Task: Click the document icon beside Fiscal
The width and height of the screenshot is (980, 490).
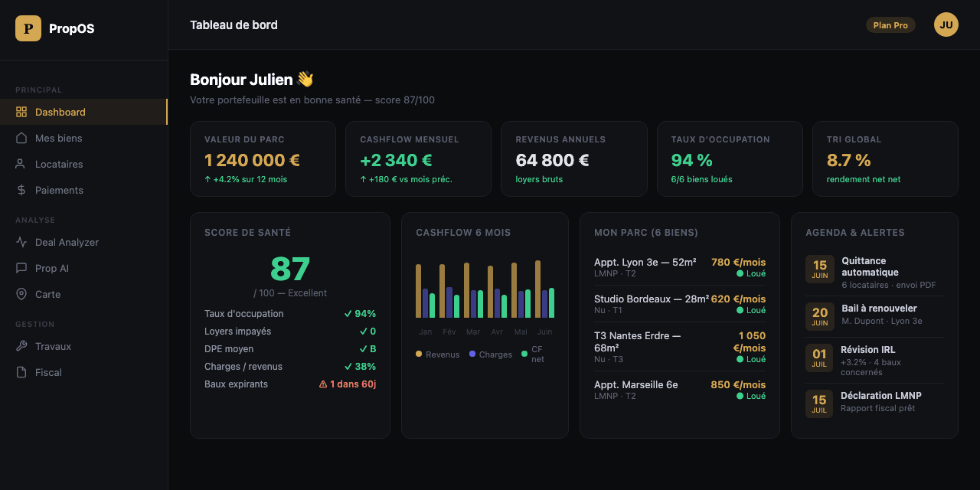Action: click(x=21, y=372)
